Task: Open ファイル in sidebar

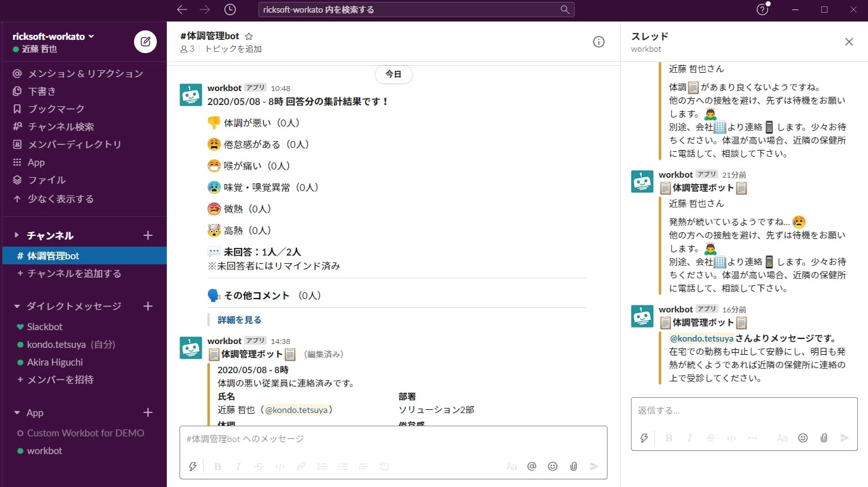Action: pyautogui.click(x=83, y=180)
